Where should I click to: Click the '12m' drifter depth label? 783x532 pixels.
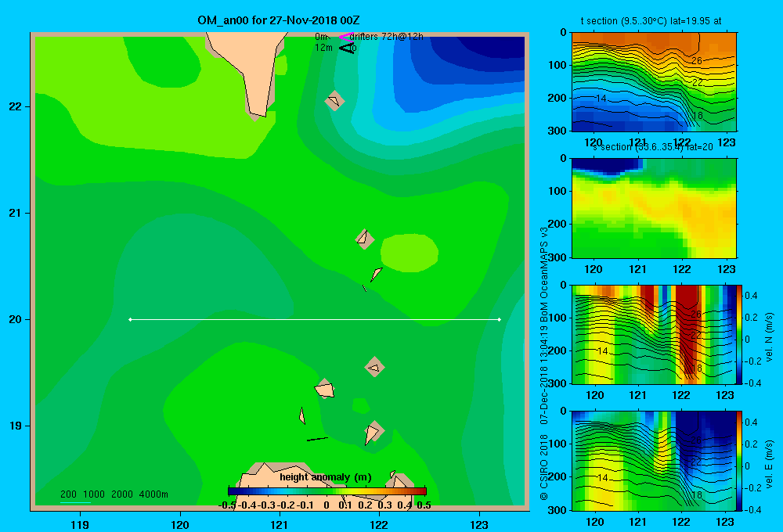point(323,48)
